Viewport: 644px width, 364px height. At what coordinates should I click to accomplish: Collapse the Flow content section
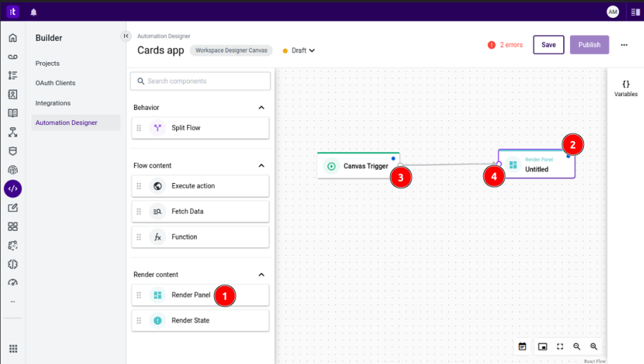pyautogui.click(x=261, y=166)
